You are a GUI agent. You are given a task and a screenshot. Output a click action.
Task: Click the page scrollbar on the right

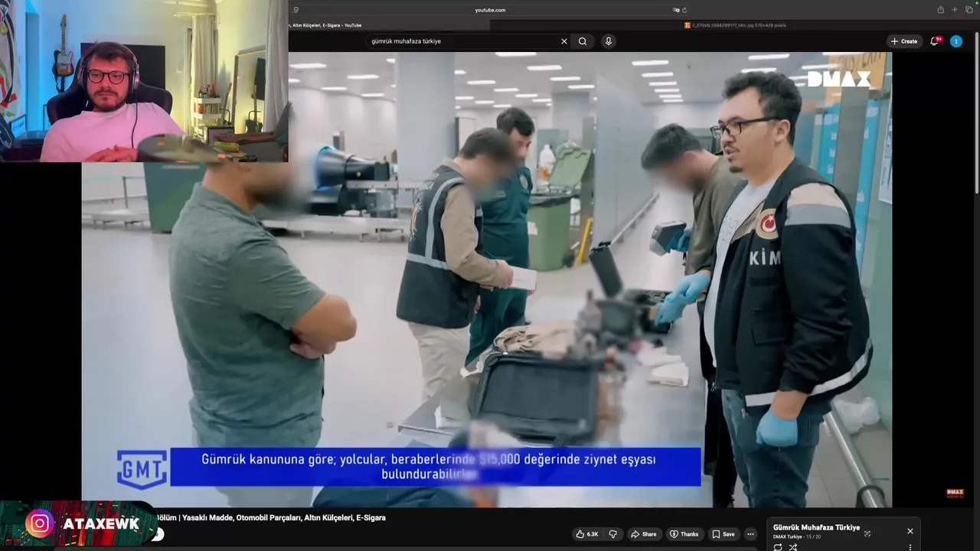coord(975,115)
